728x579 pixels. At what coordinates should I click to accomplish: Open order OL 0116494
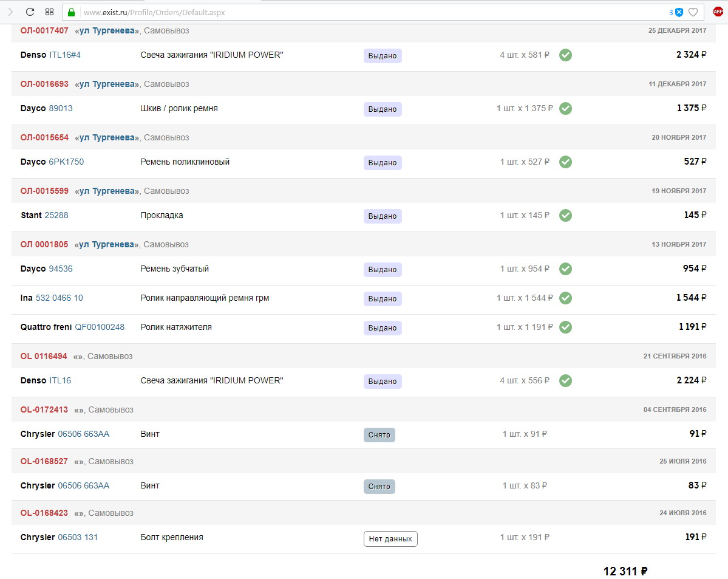[x=44, y=357]
